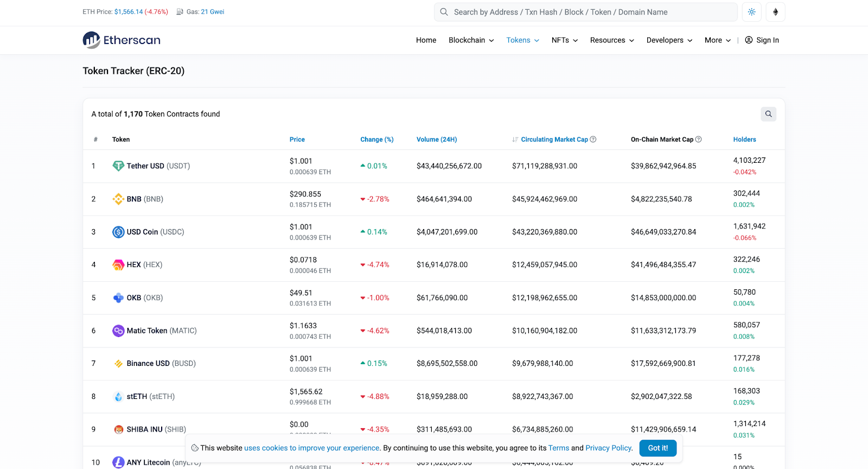Expand the Tokens dropdown menu
Image resolution: width=868 pixels, height=469 pixels.
pos(522,40)
